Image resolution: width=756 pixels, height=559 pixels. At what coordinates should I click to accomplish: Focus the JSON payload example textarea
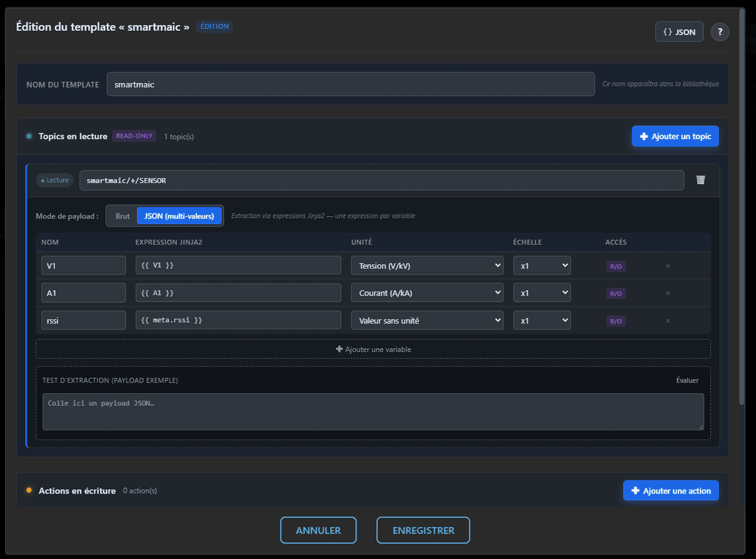[373, 412]
